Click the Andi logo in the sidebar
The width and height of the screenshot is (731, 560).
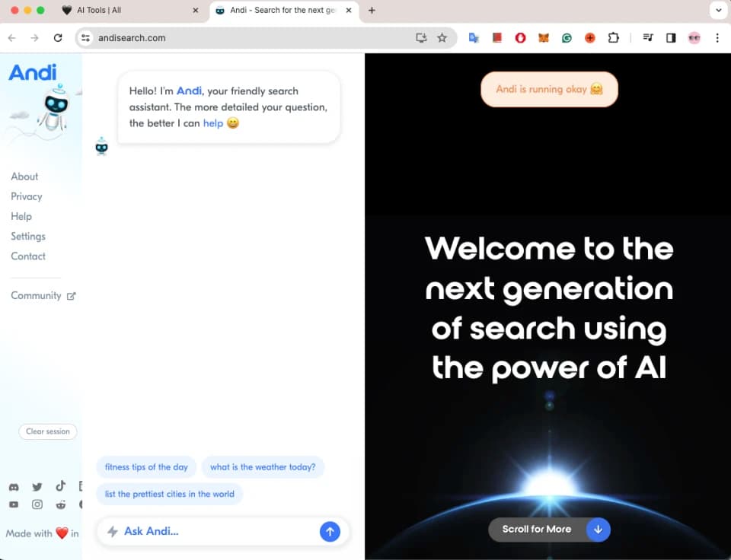33,73
